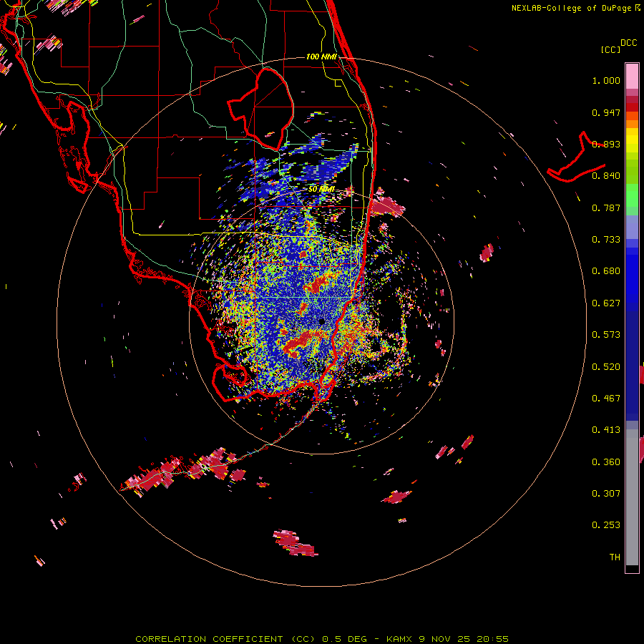Click the 0.893 value on the color scale
The height and width of the screenshot is (644, 644).
click(606, 144)
